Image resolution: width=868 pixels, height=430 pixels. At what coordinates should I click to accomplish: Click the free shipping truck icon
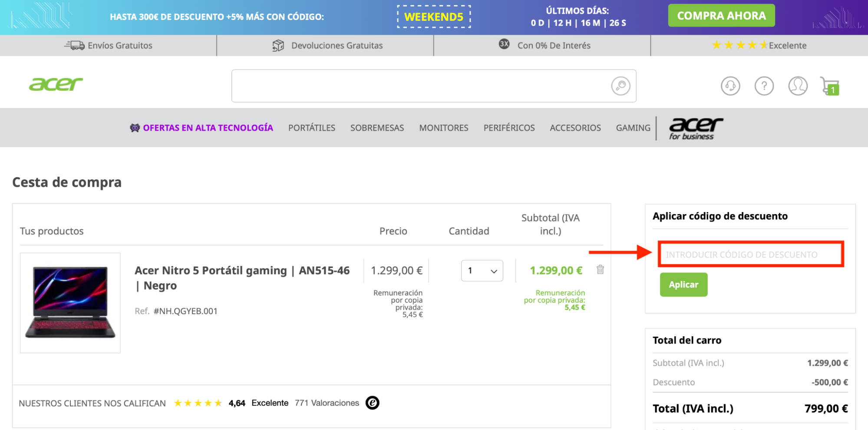click(74, 45)
